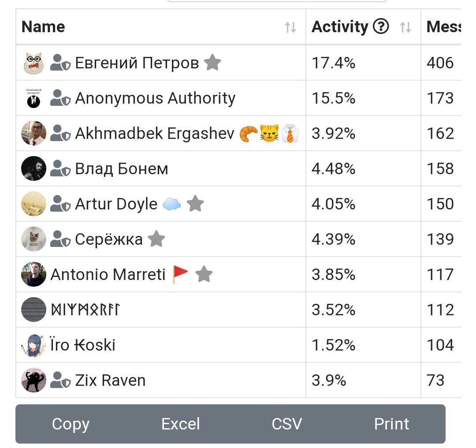Sort table by Activity column arrows
Viewport: 476px width, 448px height.
[x=405, y=27]
